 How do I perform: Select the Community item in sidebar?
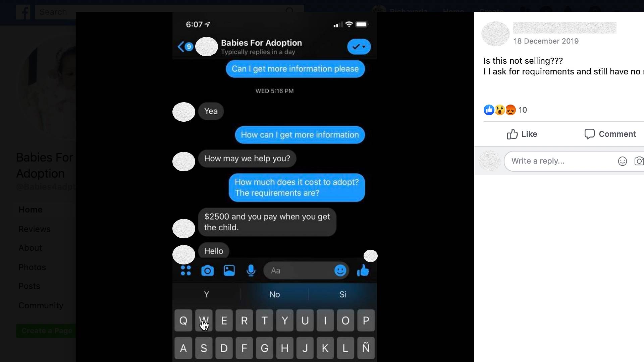coord(41,305)
